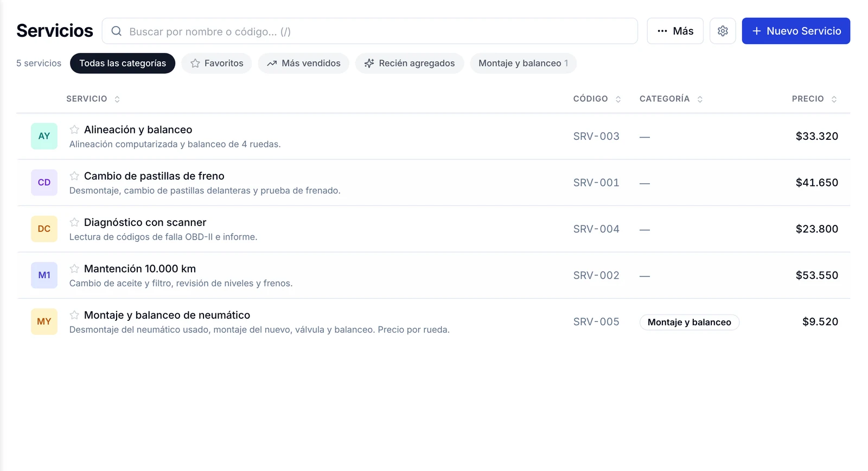868x471 pixels.
Task: Click the '5 servicios' count label
Action: point(39,63)
